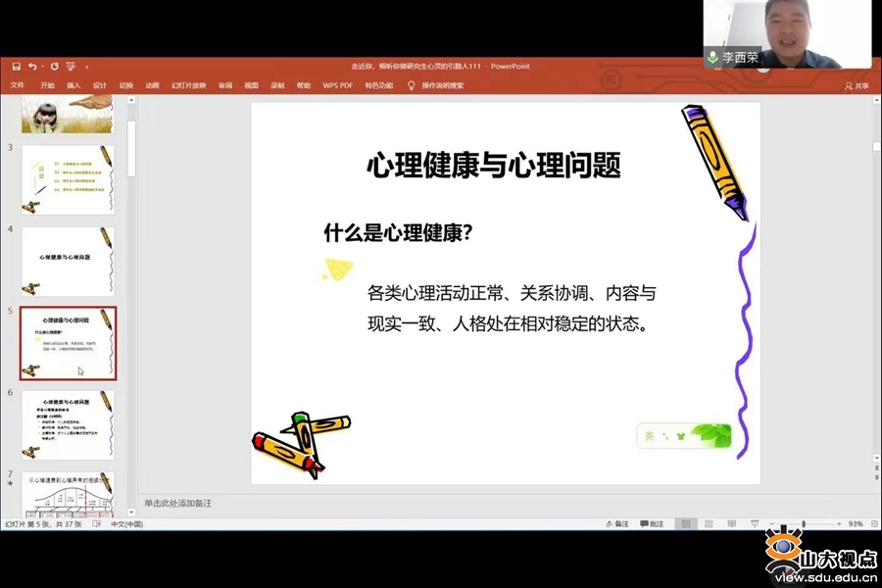Viewport: 882px width, 588px height.
Task: Click the Redo icon
Action: [56, 66]
